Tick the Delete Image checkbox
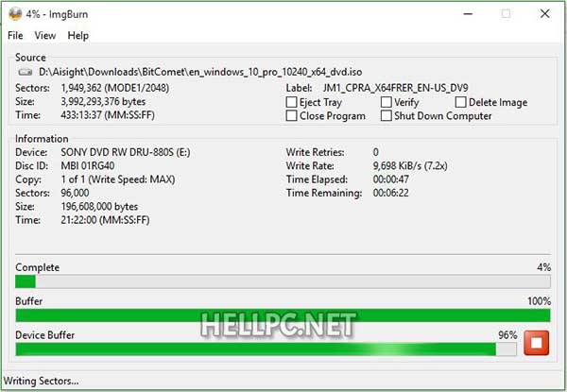The width and height of the screenshot is (567, 392). [461, 102]
